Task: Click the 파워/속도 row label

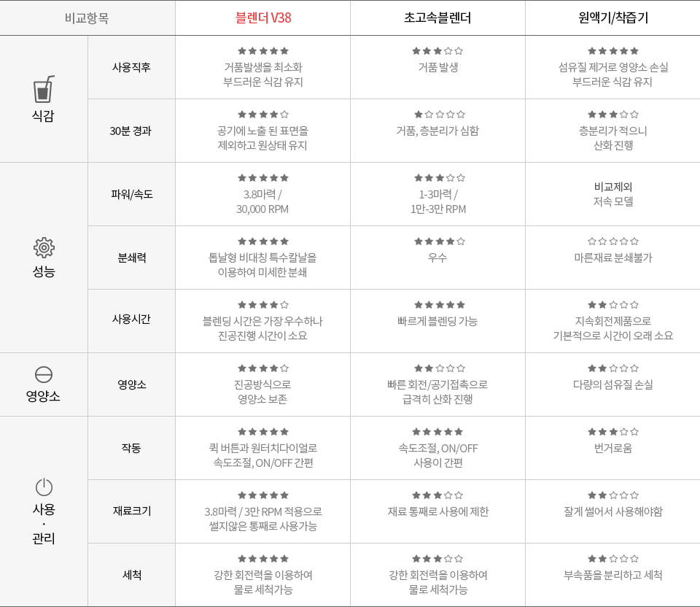Action: (x=132, y=194)
